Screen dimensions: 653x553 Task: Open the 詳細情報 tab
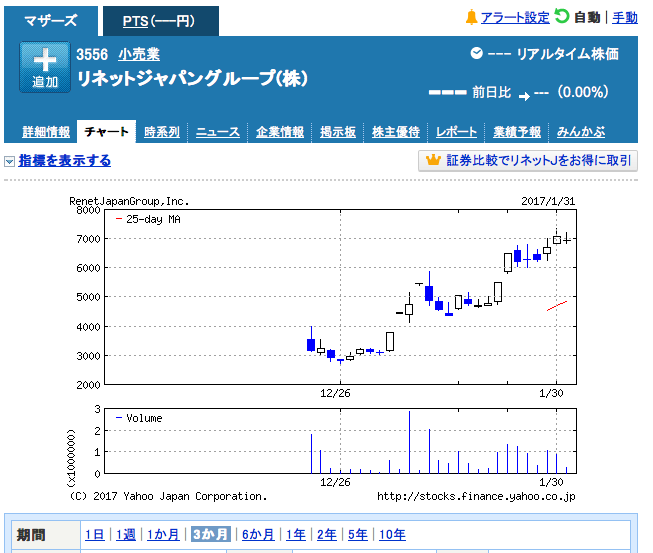(x=46, y=132)
